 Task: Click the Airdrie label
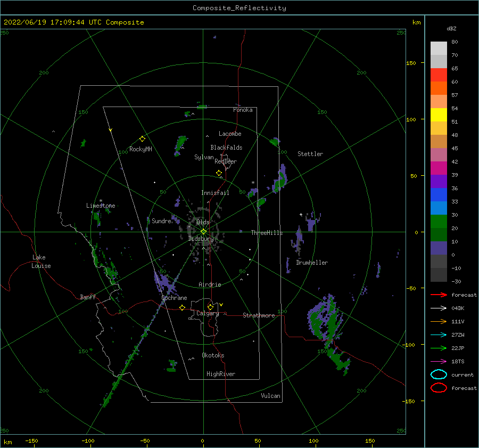point(210,284)
